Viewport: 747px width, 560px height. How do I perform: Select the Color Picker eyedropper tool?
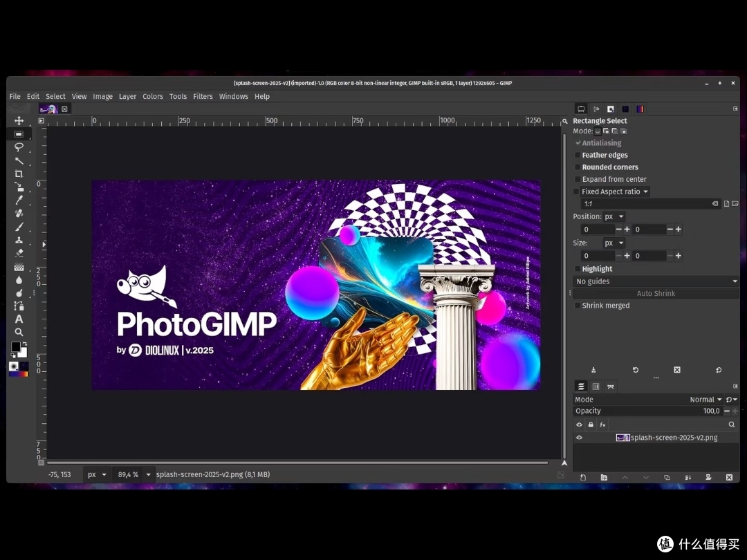pyautogui.click(x=19, y=200)
